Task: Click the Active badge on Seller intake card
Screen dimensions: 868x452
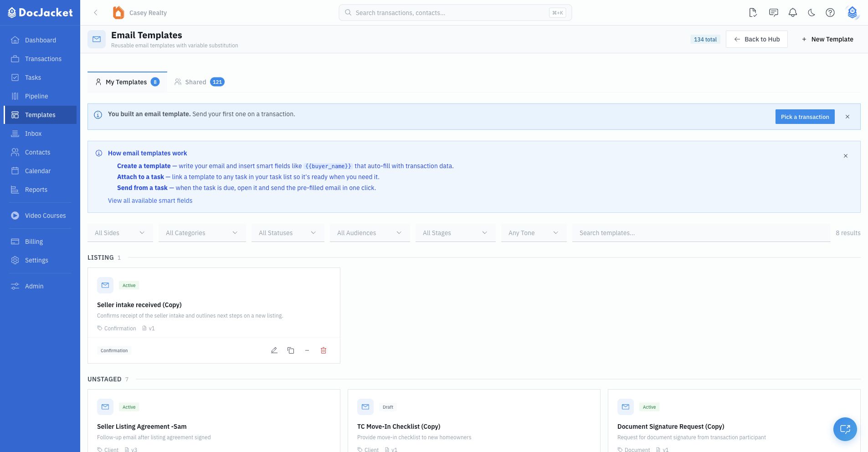Action: tap(129, 285)
